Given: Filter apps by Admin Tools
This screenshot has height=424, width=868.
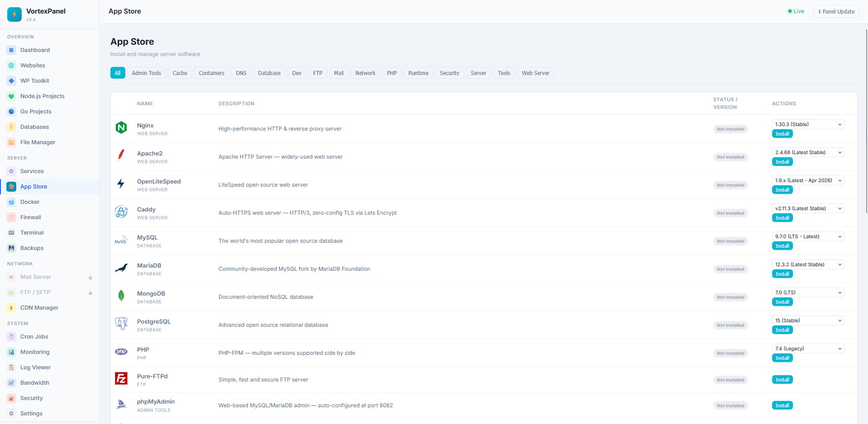Looking at the screenshot, I should click(147, 73).
